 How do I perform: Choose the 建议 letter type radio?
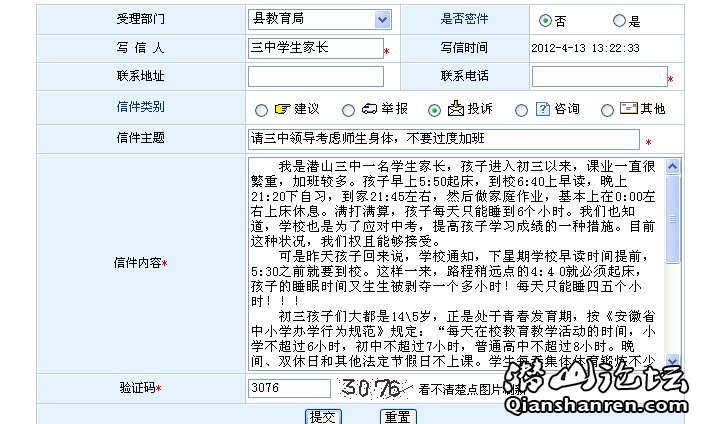[x=261, y=110]
